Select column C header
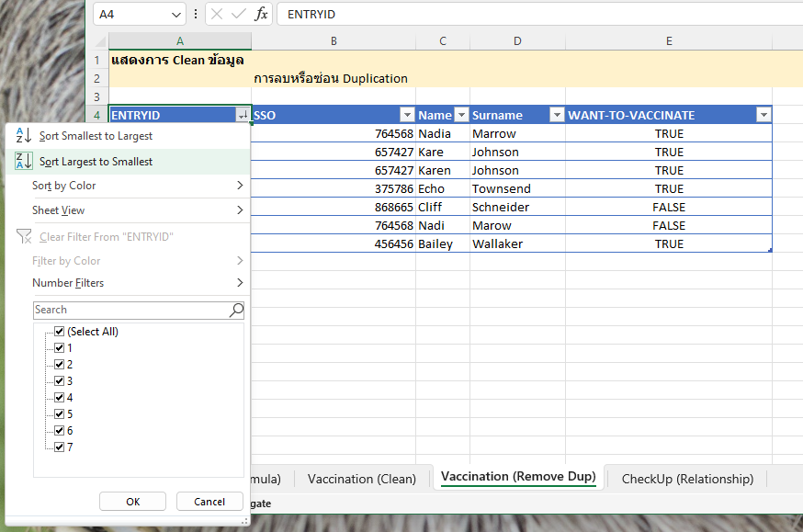This screenshot has width=803, height=532. point(443,41)
